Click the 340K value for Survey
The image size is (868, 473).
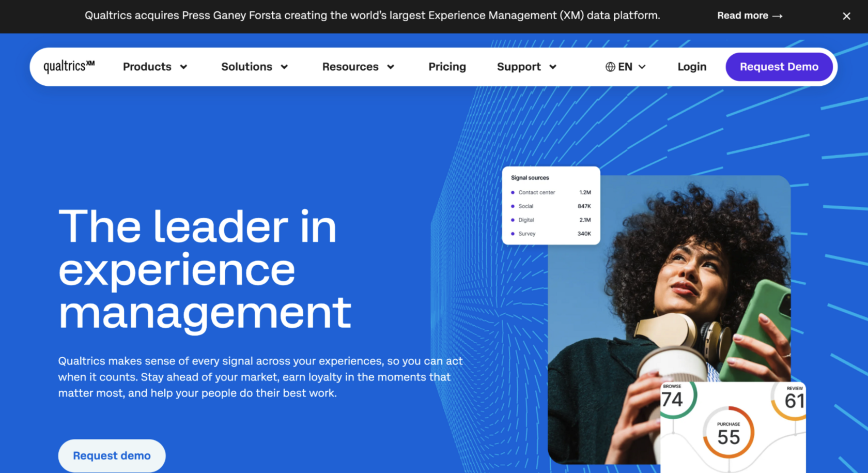pyautogui.click(x=584, y=234)
